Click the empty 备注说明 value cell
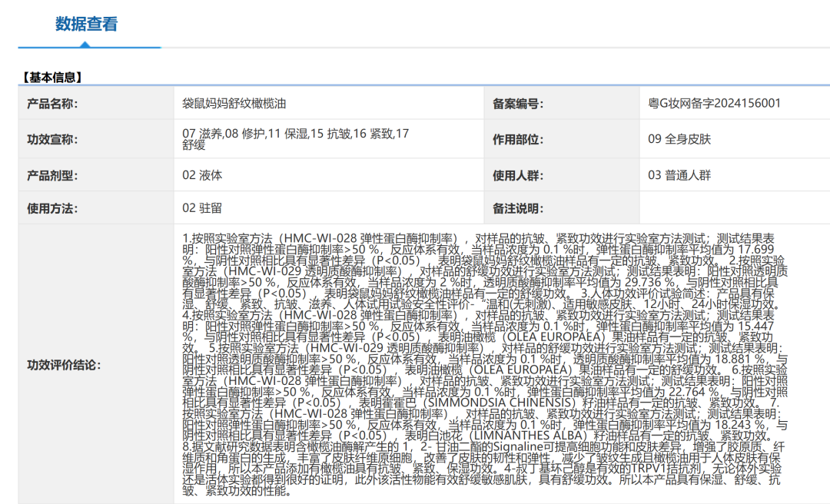Image resolution: width=830 pixels, height=504 pixels. [x=730, y=208]
